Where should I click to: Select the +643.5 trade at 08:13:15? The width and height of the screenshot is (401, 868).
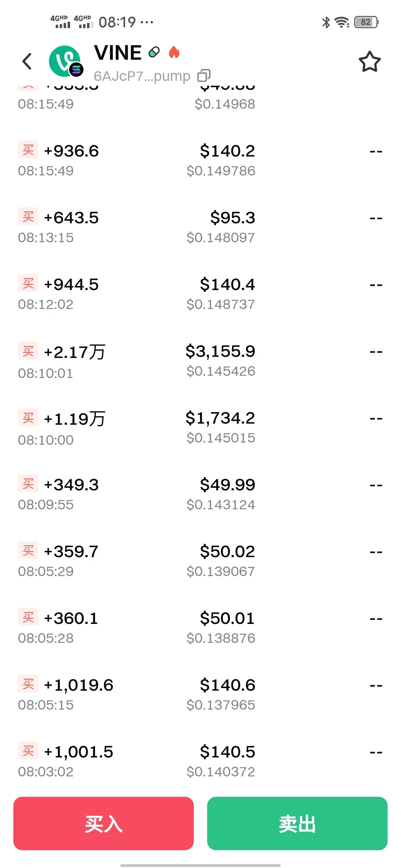[x=200, y=227]
